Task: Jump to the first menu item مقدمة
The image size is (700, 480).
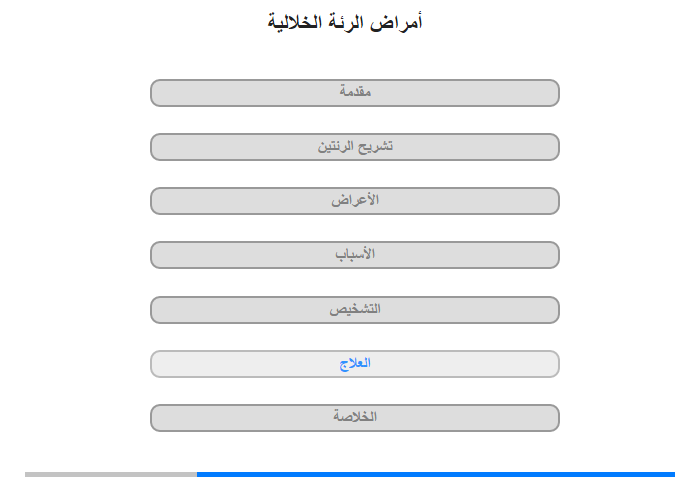Action: click(x=355, y=93)
